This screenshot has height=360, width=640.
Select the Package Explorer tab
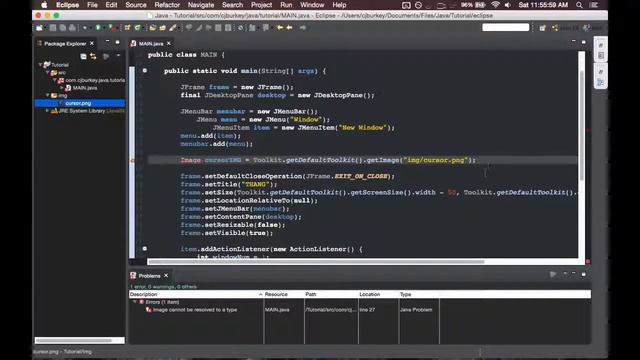[x=65, y=43]
